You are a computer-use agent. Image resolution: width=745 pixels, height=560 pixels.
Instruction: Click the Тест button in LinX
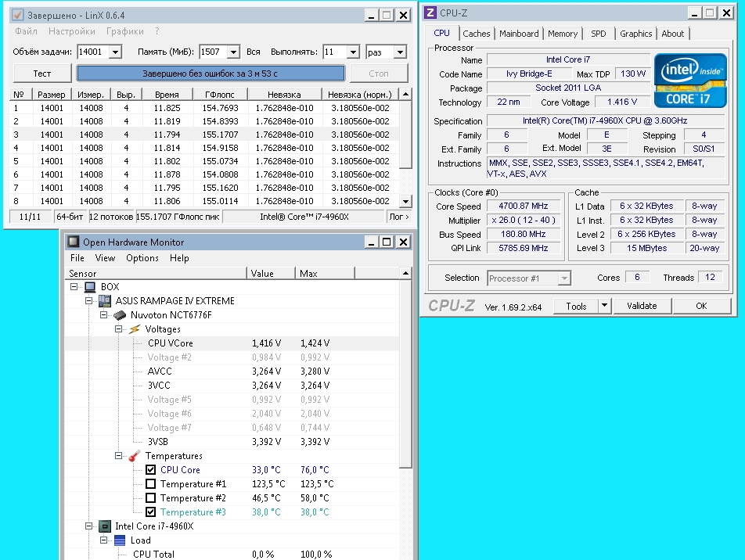(x=42, y=74)
